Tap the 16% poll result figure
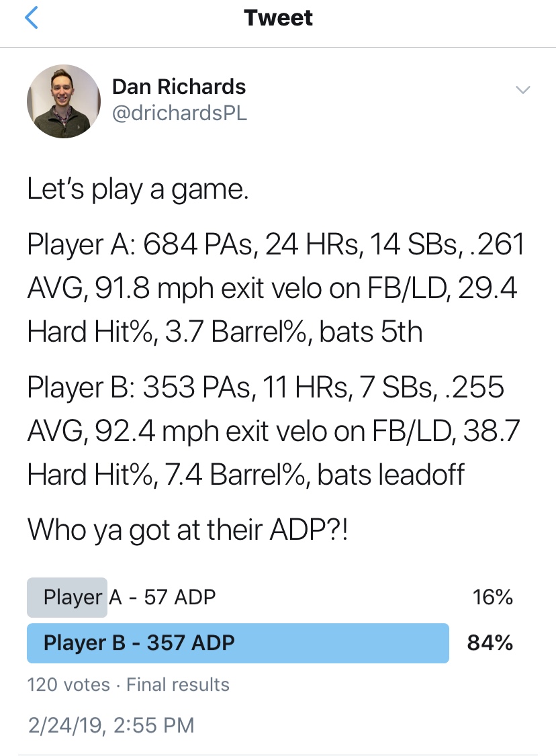Image resolution: width=556 pixels, height=756 pixels. coord(492,598)
